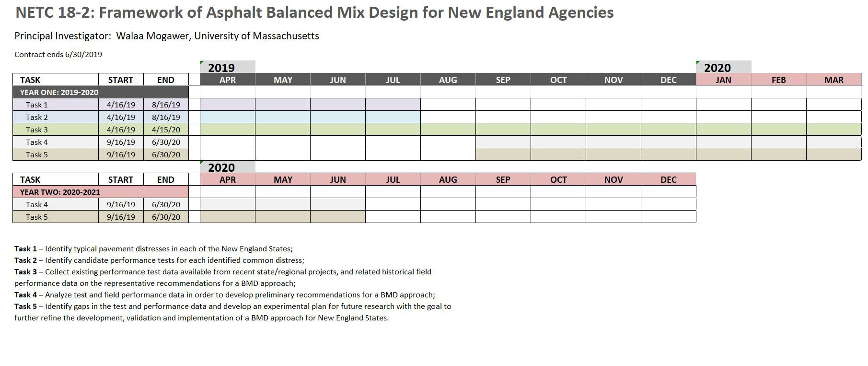Select Task 3 end date 4/15/20
The height and width of the screenshot is (366, 868).
pos(166,130)
